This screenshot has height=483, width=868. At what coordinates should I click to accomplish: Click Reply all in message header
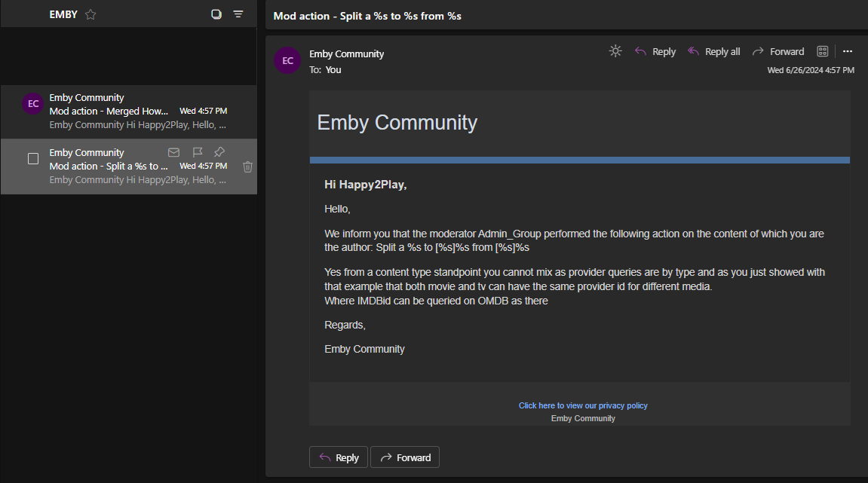pos(713,51)
